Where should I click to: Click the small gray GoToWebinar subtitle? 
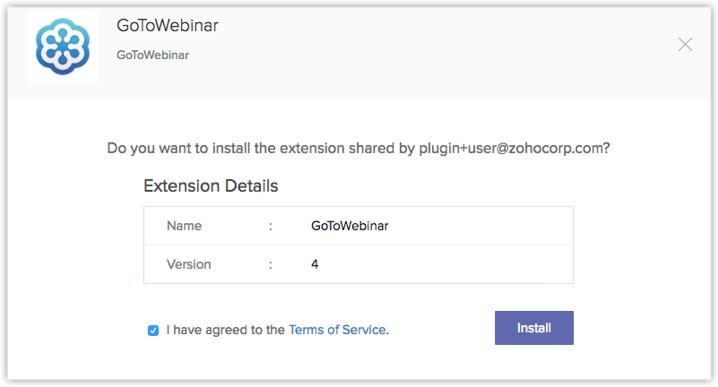pyautogui.click(x=152, y=55)
